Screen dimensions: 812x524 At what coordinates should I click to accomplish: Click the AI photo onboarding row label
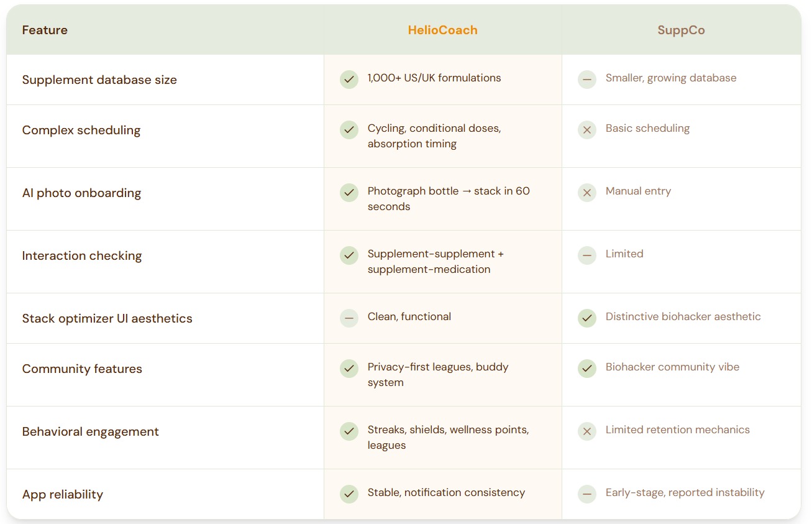[81, 193]
